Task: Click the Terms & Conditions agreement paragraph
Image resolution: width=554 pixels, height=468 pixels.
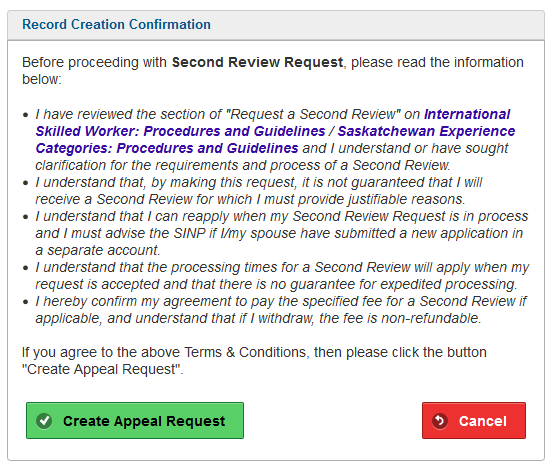Action: 254,361
